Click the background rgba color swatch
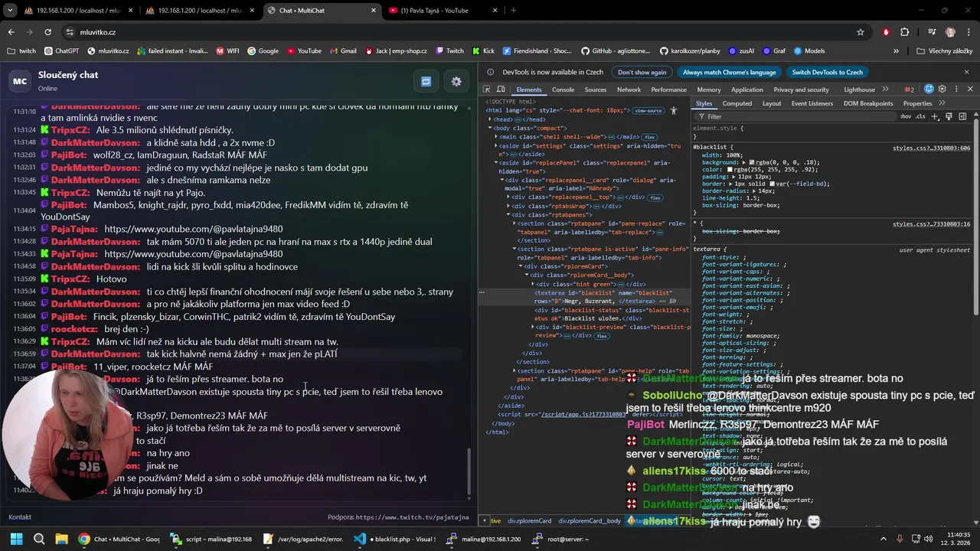 [x=752, y=162]
